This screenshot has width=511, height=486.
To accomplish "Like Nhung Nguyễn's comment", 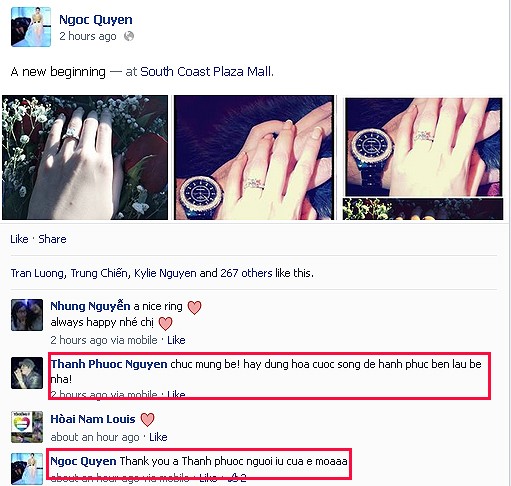I will click(176, 340).
